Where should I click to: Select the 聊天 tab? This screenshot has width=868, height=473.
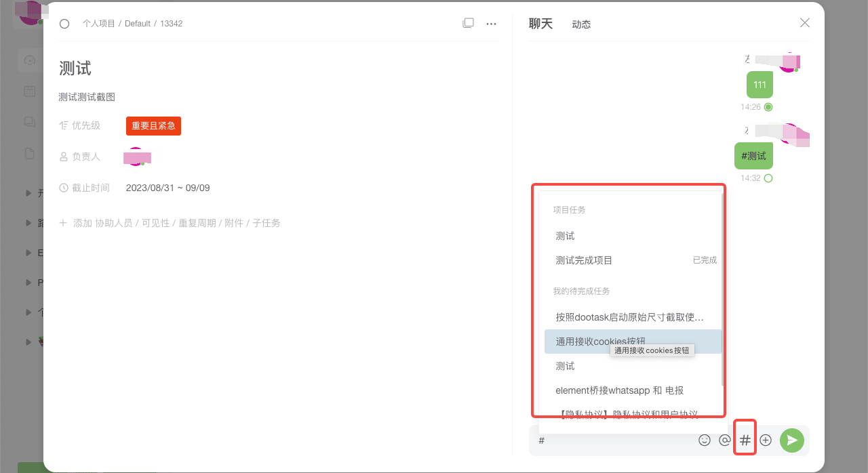click(x=540, y=23)
